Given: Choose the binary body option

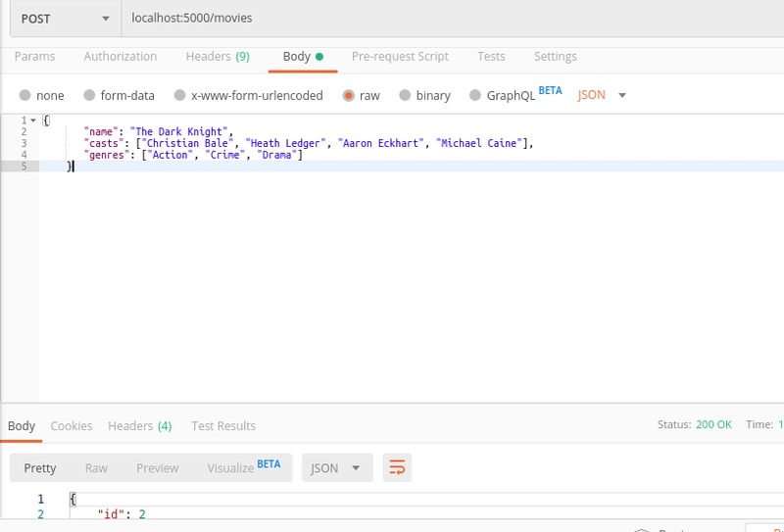Looking at the screenshot, I should coord(405,95).
